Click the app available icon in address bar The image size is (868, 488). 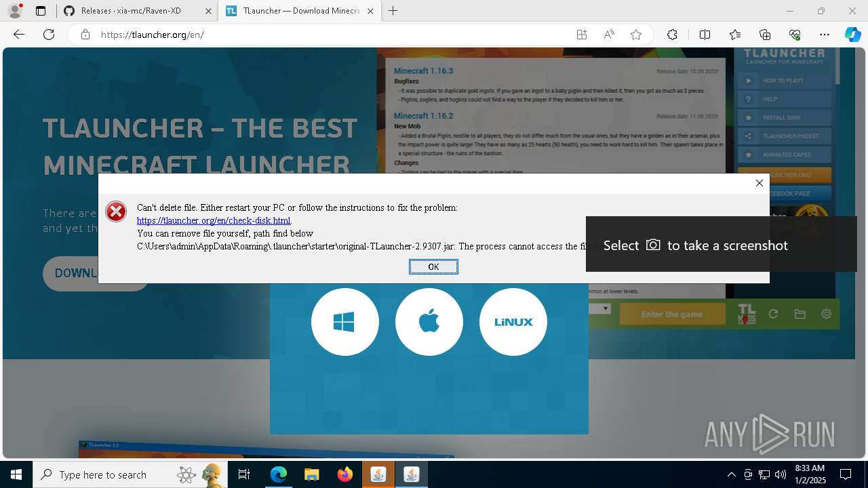click(x=582, y=35)
